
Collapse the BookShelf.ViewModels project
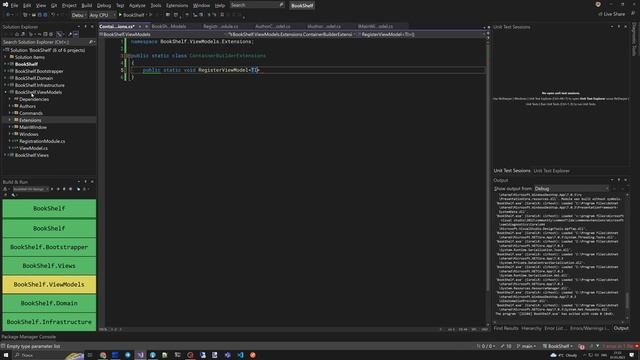coord(6,92)
